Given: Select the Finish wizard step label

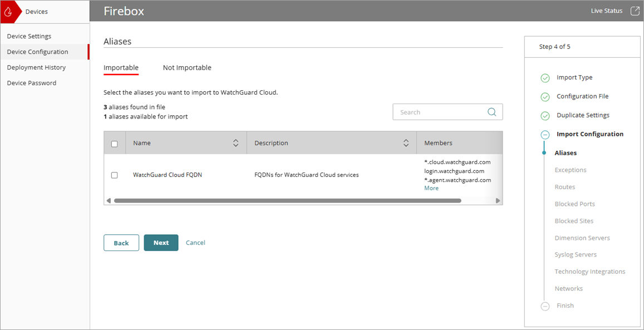Looking at the screenshot, I should pos(565,306).
